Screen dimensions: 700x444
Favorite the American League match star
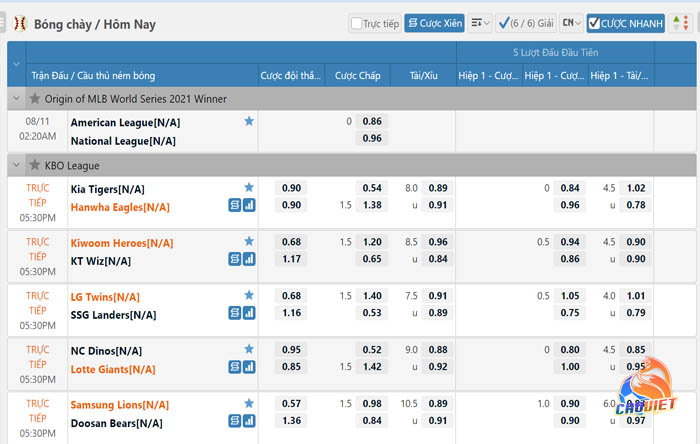[x=249, y=121]
